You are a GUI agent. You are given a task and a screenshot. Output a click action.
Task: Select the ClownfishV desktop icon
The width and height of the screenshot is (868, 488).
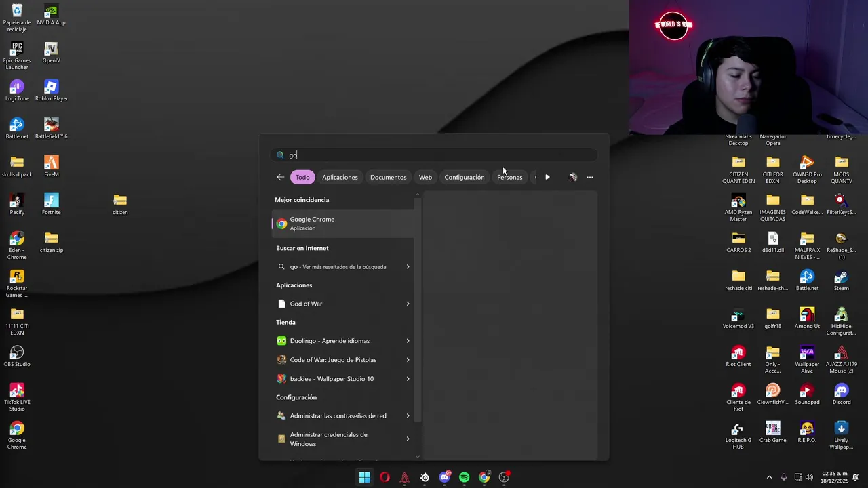click(x=773, y=394)
